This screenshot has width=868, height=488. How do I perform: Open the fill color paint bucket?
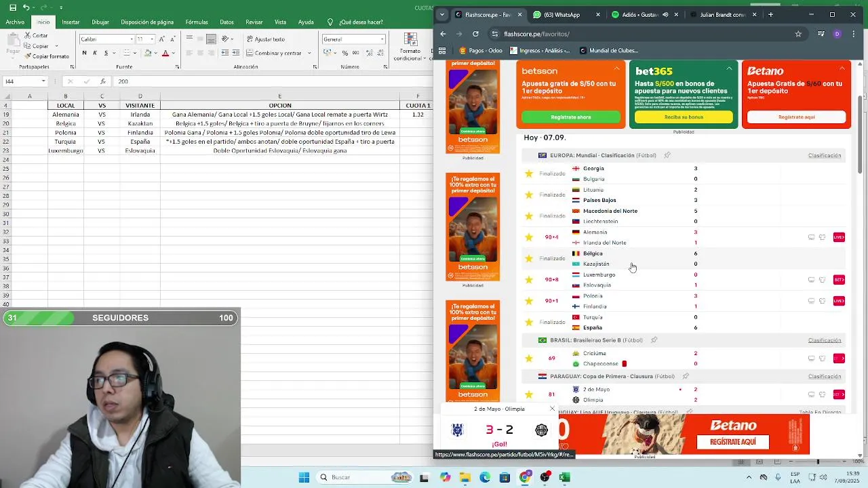coord(148,53)
